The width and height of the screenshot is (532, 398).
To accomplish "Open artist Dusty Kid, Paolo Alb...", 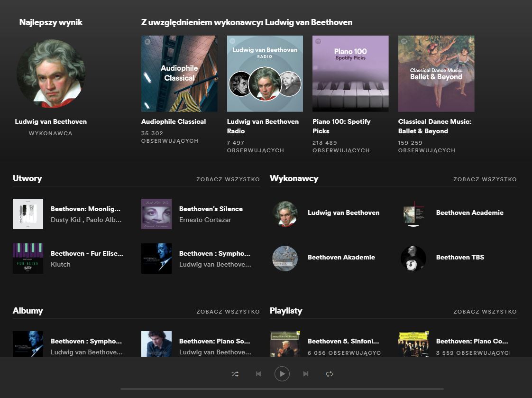I will 86,220.
